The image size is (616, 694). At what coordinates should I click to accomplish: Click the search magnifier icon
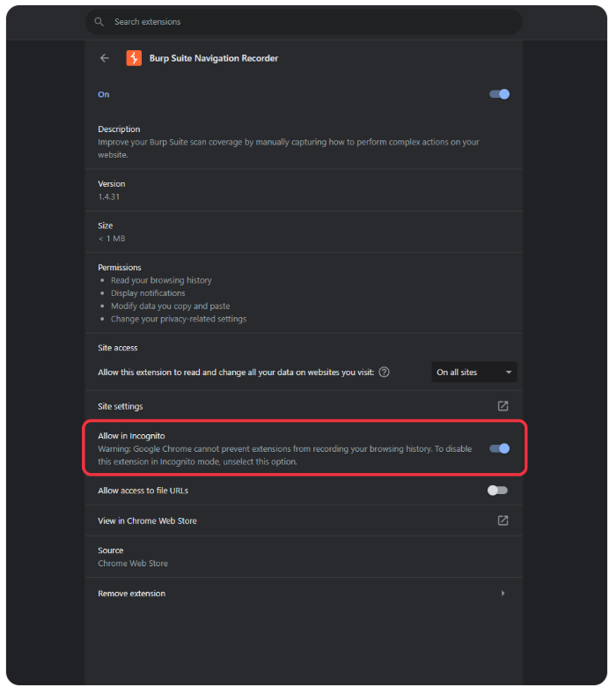[x=99, y=22]
